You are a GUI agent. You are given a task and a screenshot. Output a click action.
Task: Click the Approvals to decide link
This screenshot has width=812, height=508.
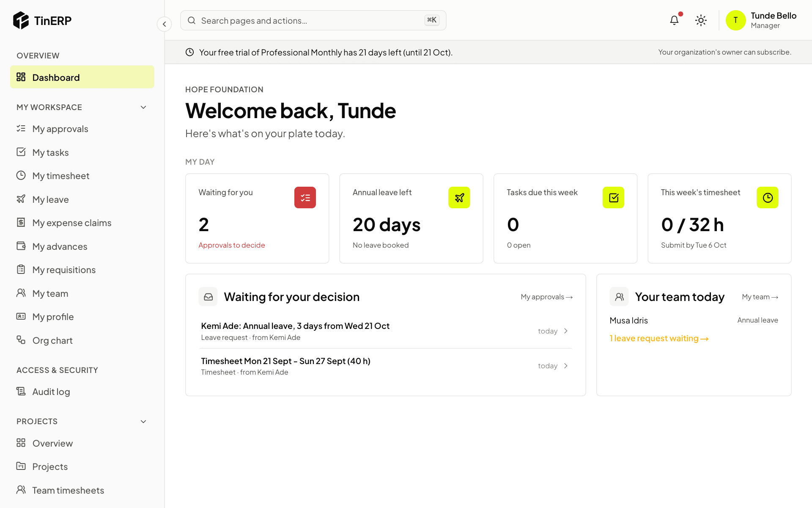[x=232, y=245]
